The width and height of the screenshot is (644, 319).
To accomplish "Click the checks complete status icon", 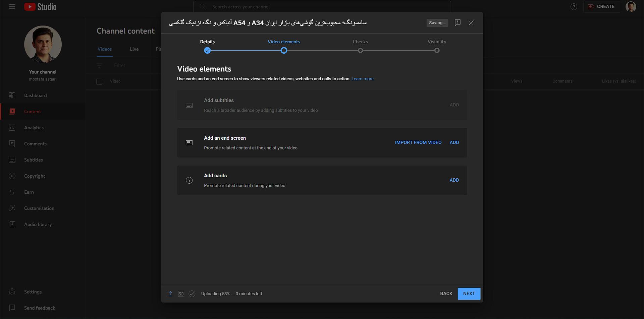I will click(x=192, y=294).
